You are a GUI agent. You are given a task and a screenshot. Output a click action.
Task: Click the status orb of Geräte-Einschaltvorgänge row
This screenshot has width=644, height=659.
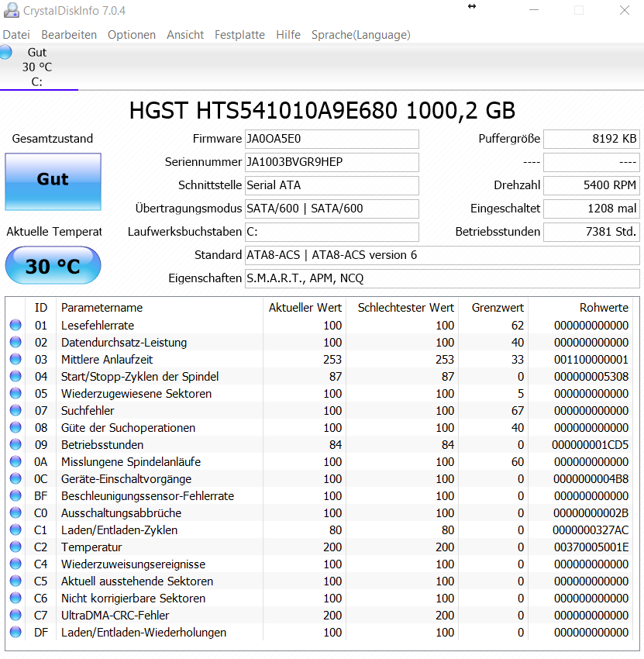click(x=15, y=478)
